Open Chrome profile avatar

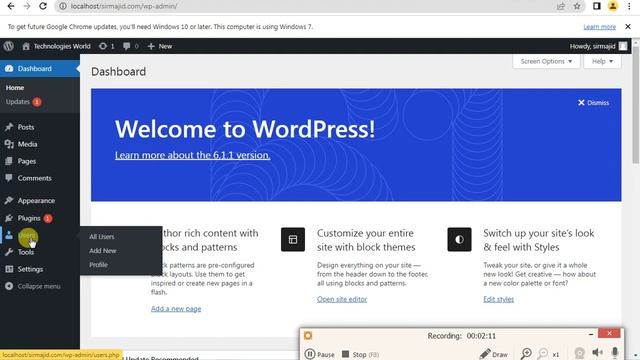click(613, 6)
